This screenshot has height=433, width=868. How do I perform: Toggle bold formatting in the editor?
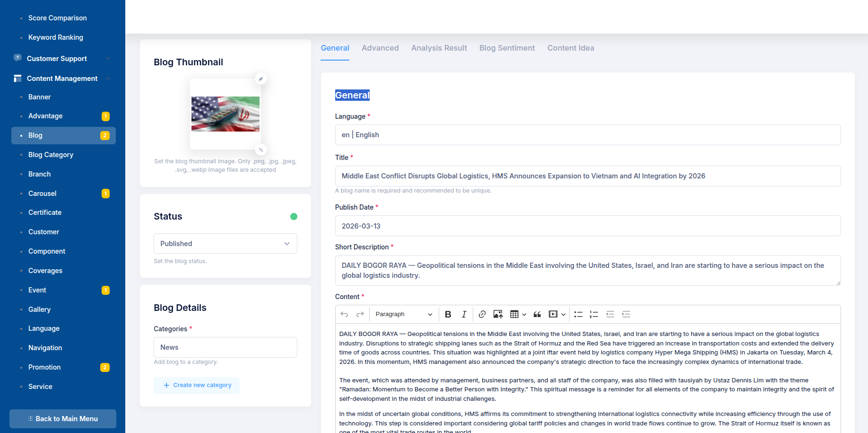[x=448, y=314]
